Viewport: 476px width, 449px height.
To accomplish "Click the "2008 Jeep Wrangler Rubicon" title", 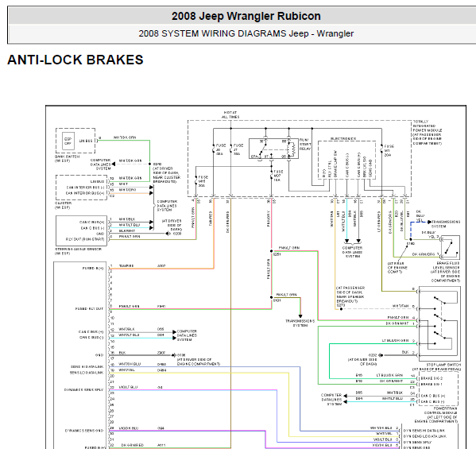I will coord(246,16).
